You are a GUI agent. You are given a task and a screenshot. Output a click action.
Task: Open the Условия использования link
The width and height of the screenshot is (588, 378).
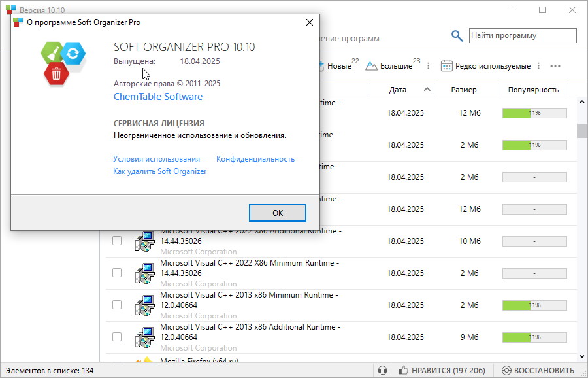pyautogui.click(x=156, y=159)
